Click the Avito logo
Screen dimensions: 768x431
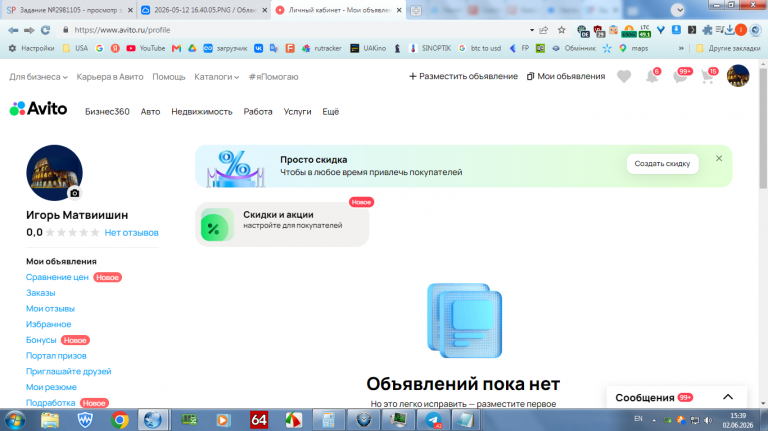point(38,109)
